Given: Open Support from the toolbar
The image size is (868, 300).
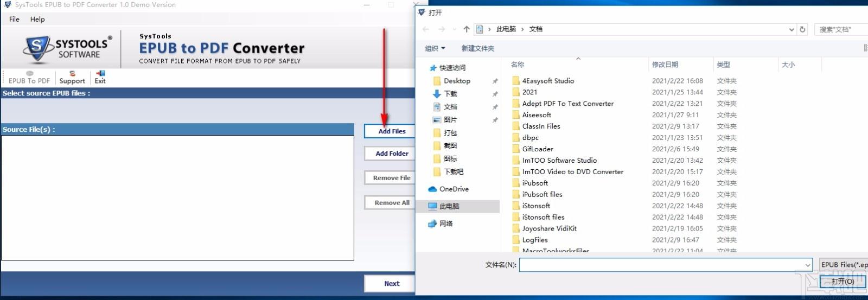Looking at the screenshot, I should (72, 77).
